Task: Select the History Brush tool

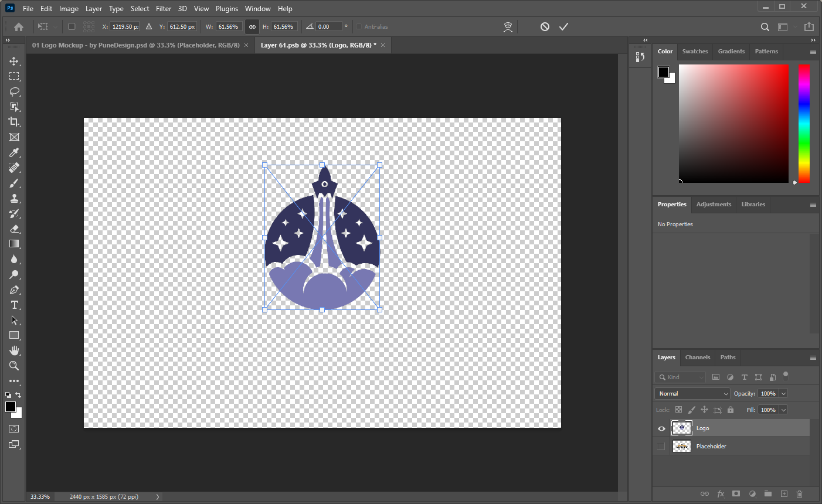Action: click(14, 213)
